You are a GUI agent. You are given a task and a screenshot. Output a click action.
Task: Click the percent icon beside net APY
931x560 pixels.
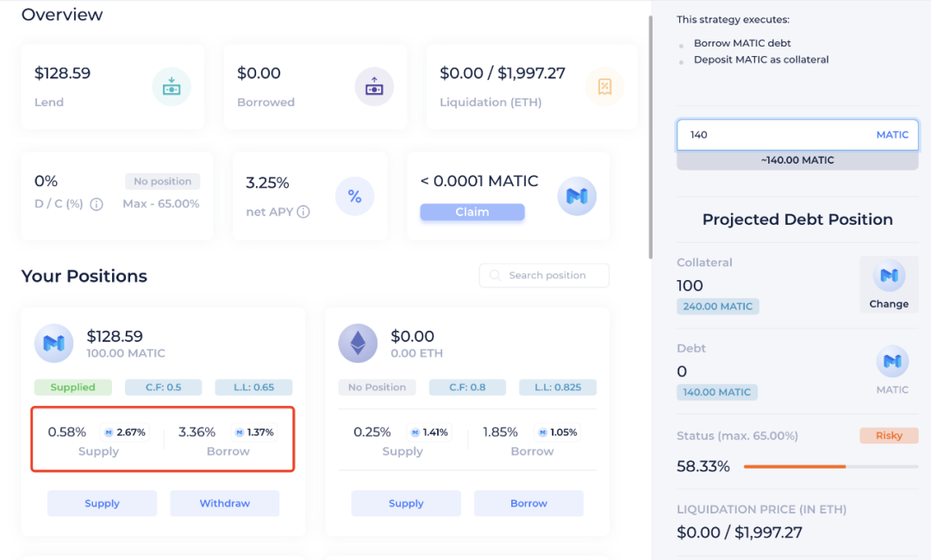354,196
